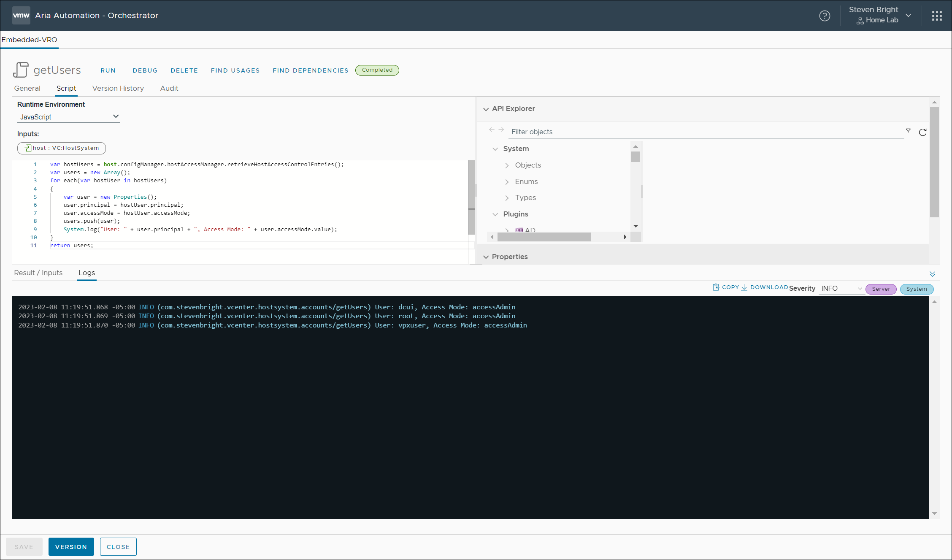Viewport: 952px width, 560px height.
Task: Open the Result / Inputs tab
Action: [x=38, y=273]
